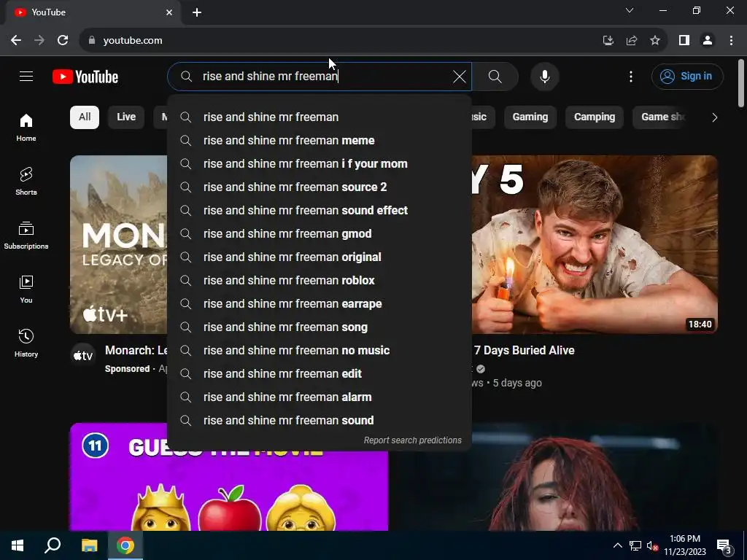Click the install app icon in address bar
The height and width of the screenshot is (560, 747).
(x=608, y=41)
